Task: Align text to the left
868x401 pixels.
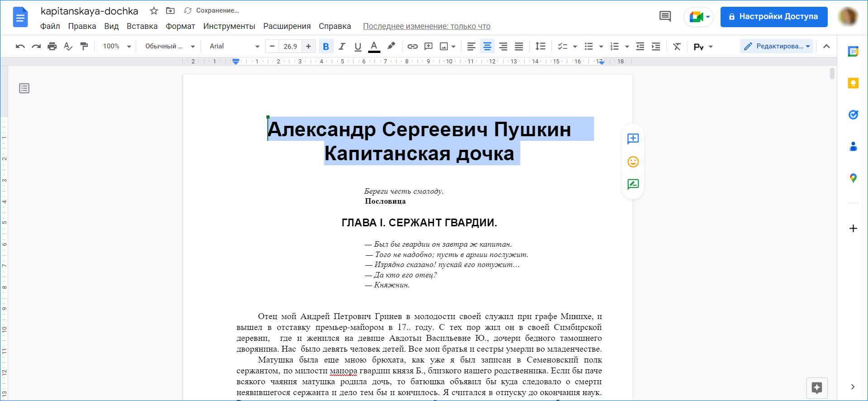Action: [x=471, y=46]
